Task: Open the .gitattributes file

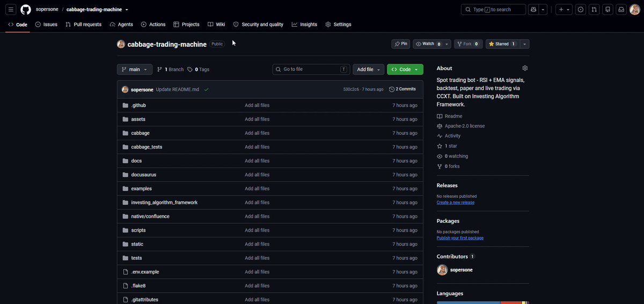Action: point(144,300)
